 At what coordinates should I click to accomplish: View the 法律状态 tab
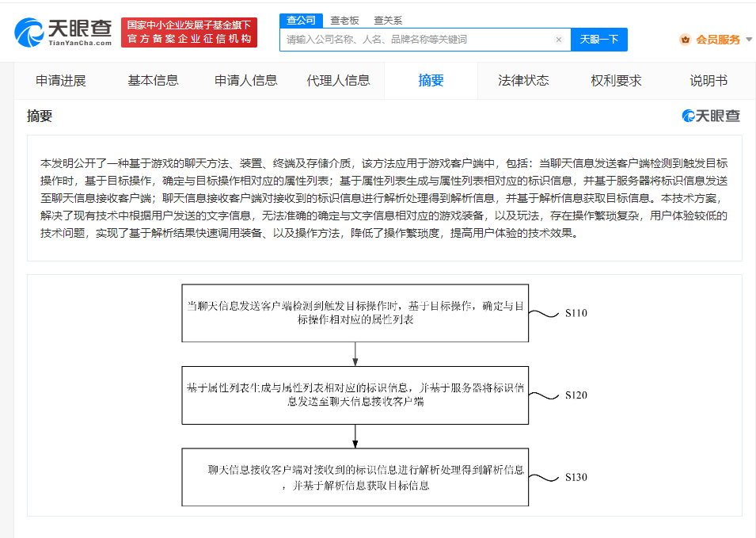[523, 81]
